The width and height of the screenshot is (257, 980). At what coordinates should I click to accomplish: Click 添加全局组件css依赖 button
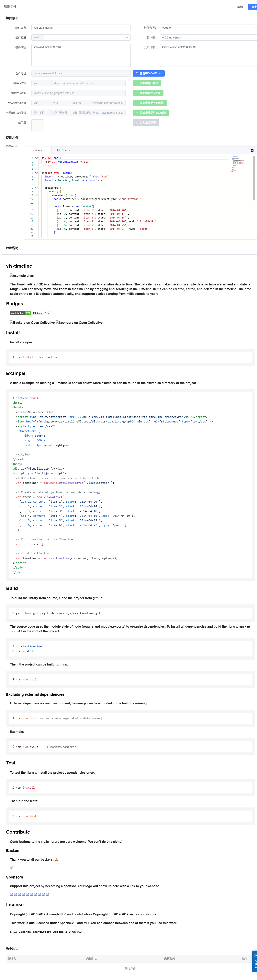[x=151, y=113]
